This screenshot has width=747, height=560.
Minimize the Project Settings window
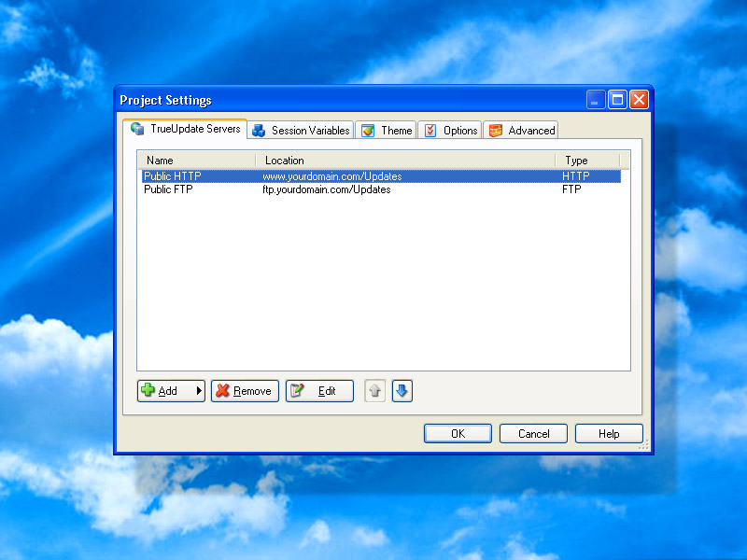pos(596,100)
